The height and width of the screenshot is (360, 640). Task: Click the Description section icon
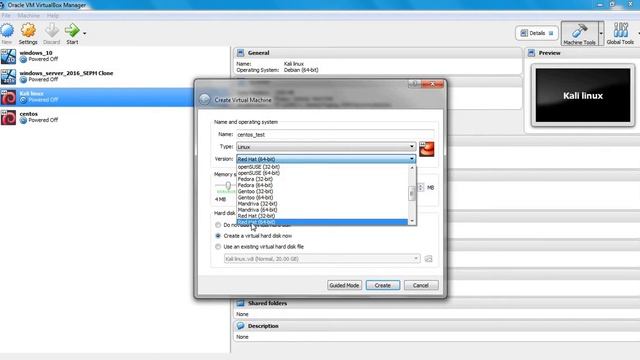click(240, 326)
